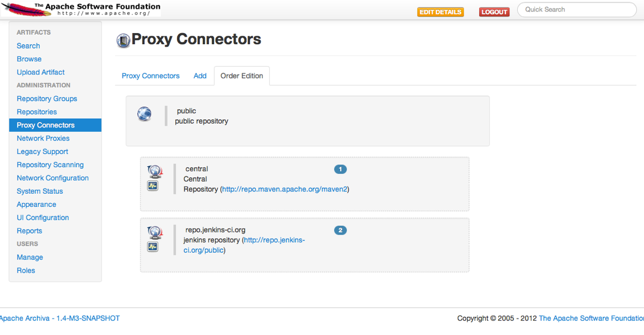
Task: Click the monitor icon under central connector
Action: pos(153,186)
